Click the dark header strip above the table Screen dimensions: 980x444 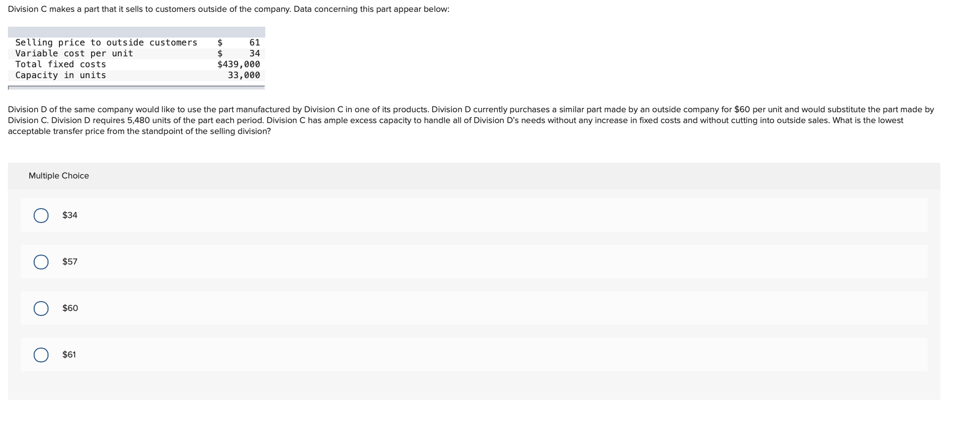[137, 31]
